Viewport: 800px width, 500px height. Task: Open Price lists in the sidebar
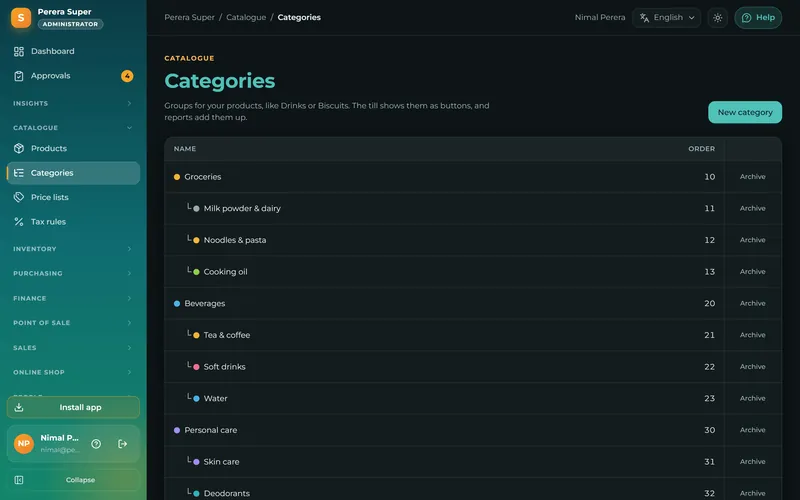73,197
